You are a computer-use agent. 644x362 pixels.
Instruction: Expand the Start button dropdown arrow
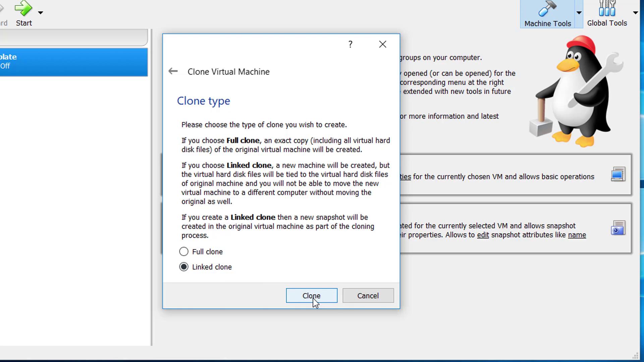(x=41, y=13)
